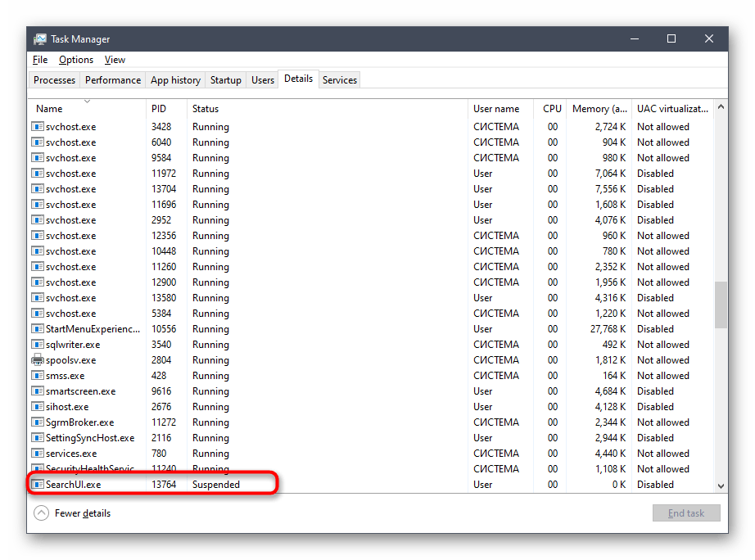Click the smss.exe process icon

[38, 376]
